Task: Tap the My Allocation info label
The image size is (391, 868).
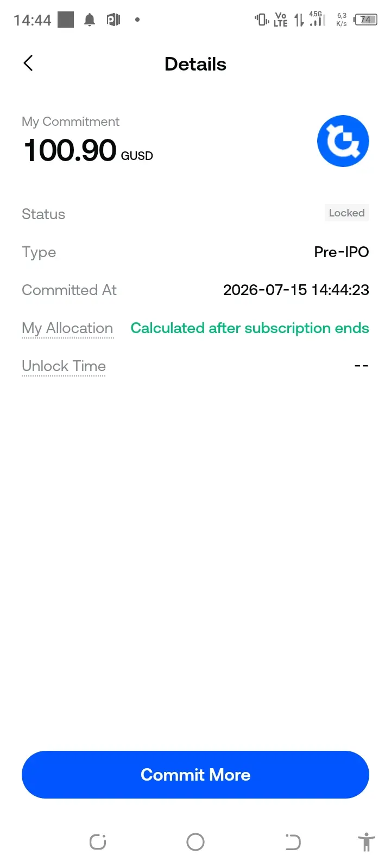Action: point(67,328)
